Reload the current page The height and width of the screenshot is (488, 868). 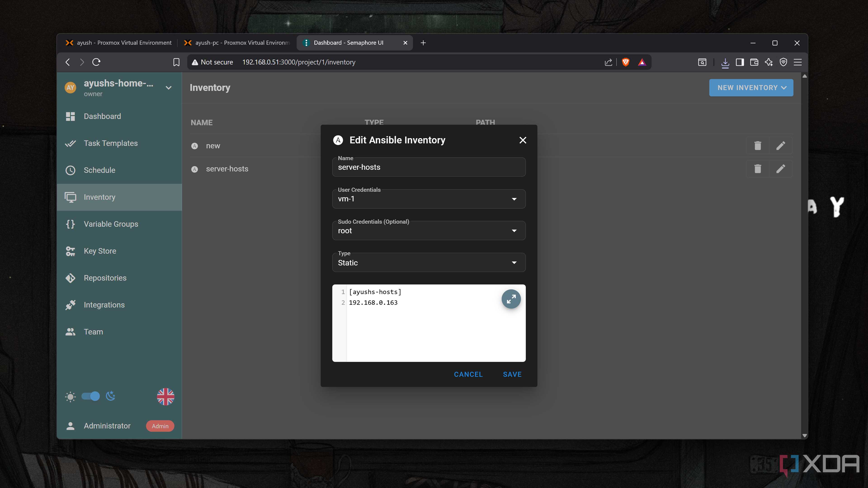[x=96, y=62]
